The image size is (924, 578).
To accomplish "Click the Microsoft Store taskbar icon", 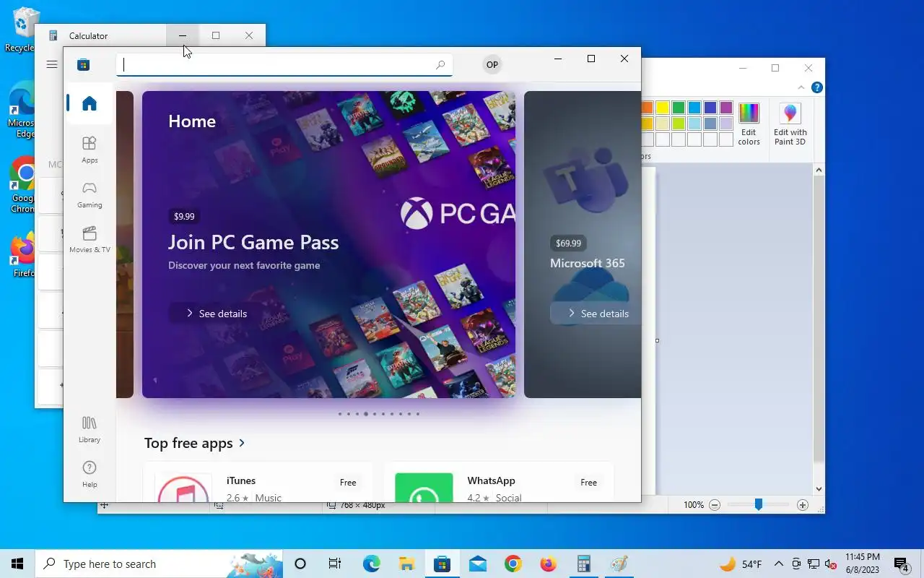I will pyautogui.click(x=442, y=564).
